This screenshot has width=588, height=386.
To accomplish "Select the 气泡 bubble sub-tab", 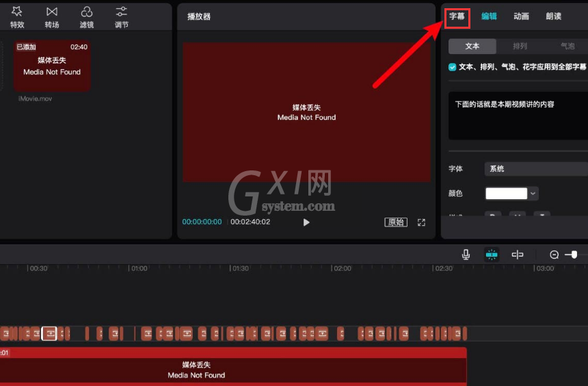I will tap(567, 46).
